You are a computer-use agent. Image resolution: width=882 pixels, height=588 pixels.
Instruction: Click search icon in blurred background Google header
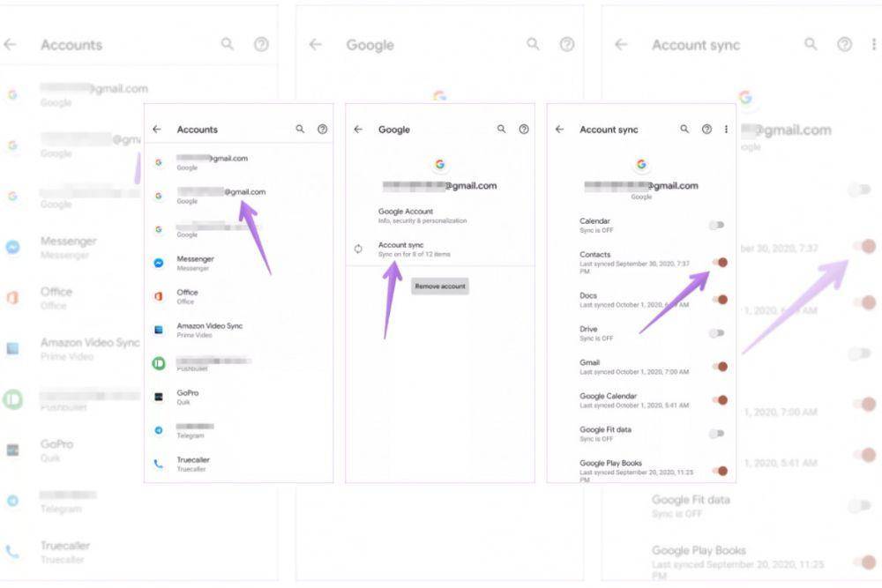tap(533, 44)
